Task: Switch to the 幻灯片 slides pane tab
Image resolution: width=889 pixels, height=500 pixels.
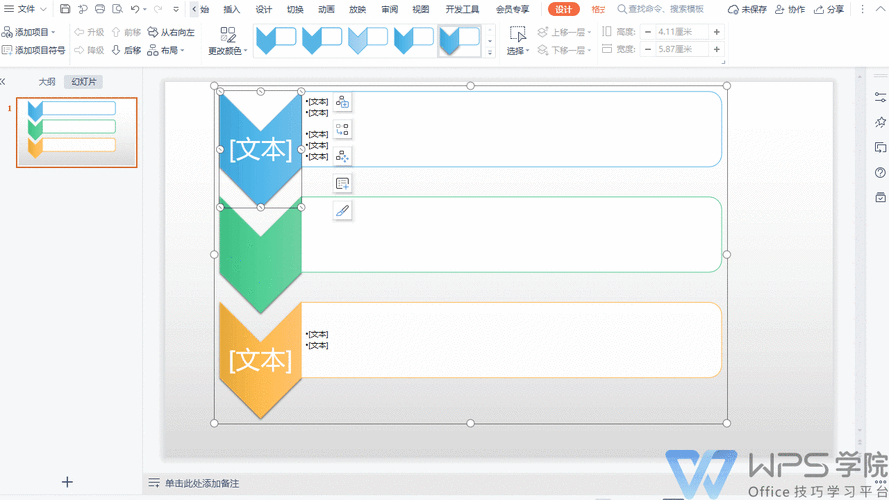Action: (x=83, y=82)
